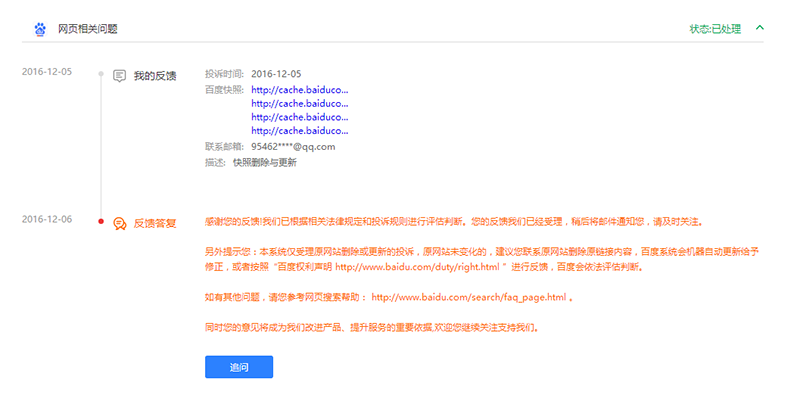This screenshot has width=800, height=401.
Task: Click the 网页相关问题 heading
Action: pyautogui.click(x=88, y=29)
